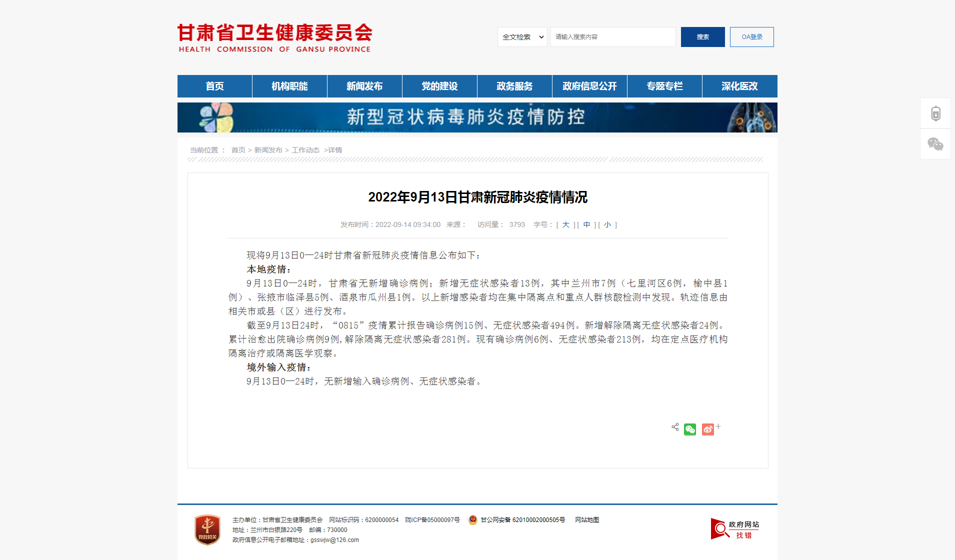This screenshot has height=560, width=955.
Task: Open the 全文检索 search type dropdown
Action: coord(522,37)
